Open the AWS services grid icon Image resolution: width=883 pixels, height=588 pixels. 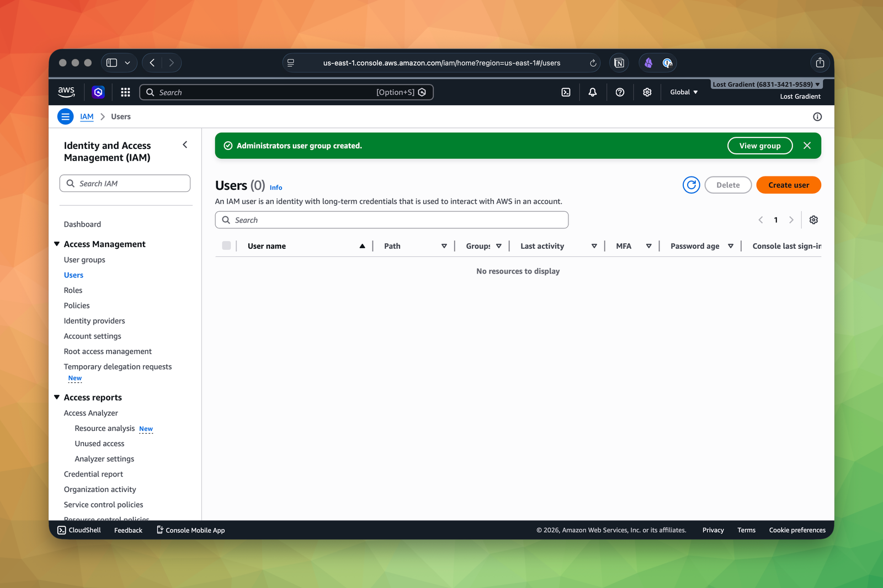click(125, 92)
